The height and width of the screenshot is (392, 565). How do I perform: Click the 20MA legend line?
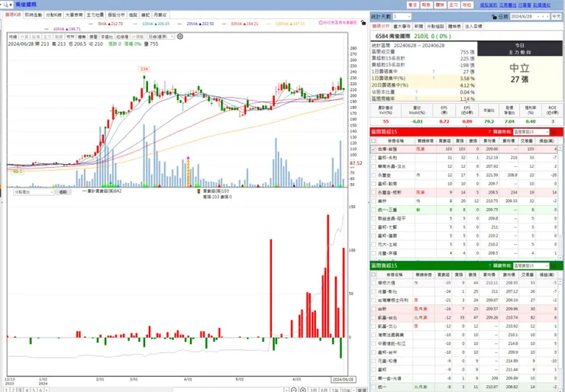coord(195,24)
